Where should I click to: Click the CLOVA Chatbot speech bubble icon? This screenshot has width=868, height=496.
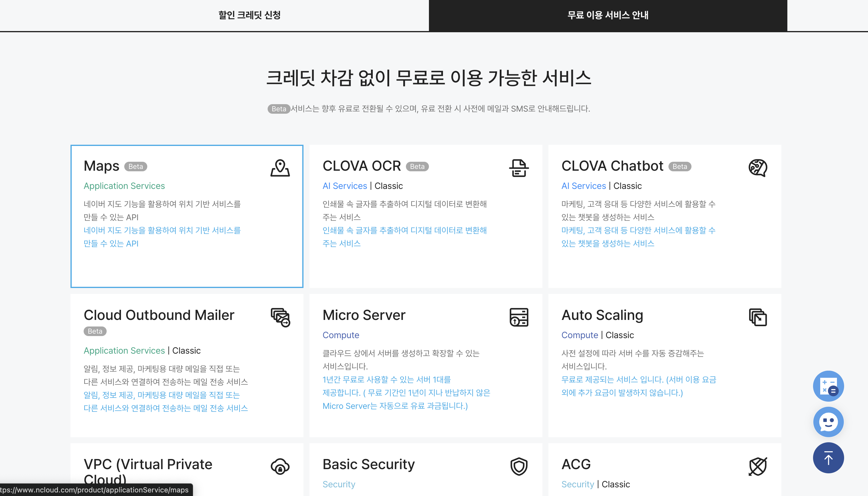(x=757, y=168)
